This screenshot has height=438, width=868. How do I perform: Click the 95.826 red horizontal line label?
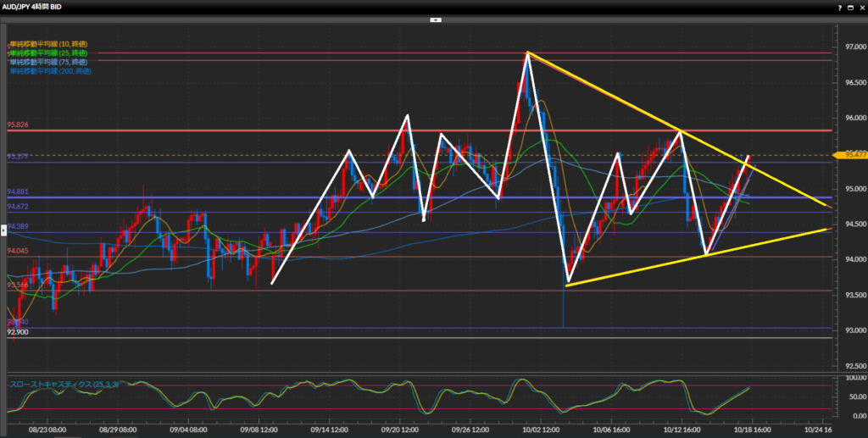point(18,125)
